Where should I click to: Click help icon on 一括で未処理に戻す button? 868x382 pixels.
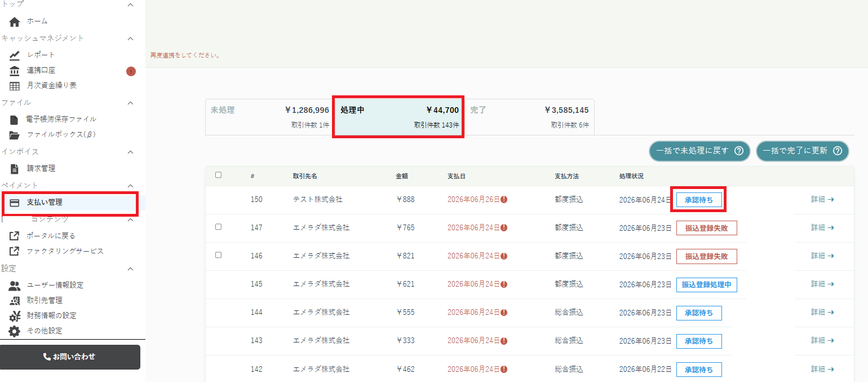coord(738,151)
